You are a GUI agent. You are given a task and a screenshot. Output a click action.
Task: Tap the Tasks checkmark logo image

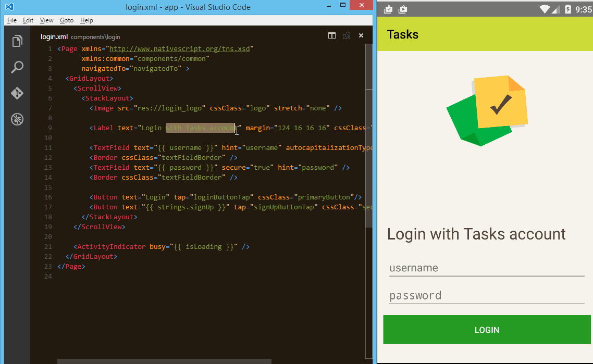coord(487,110)
